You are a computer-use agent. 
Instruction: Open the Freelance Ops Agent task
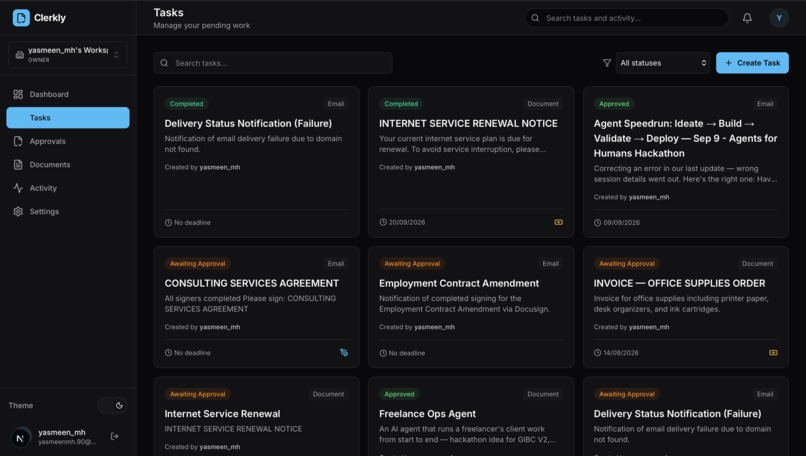[471, 417]
